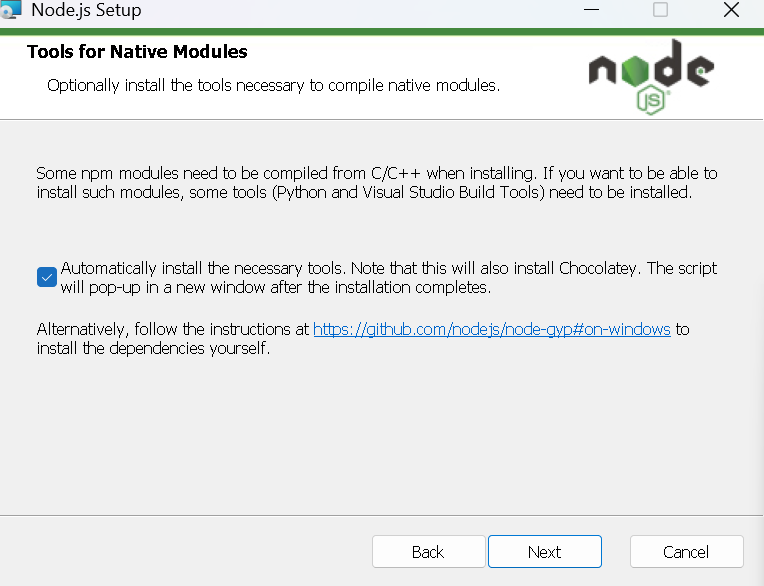Click the 'install the dependencies yourself' text

coord(153,349)
